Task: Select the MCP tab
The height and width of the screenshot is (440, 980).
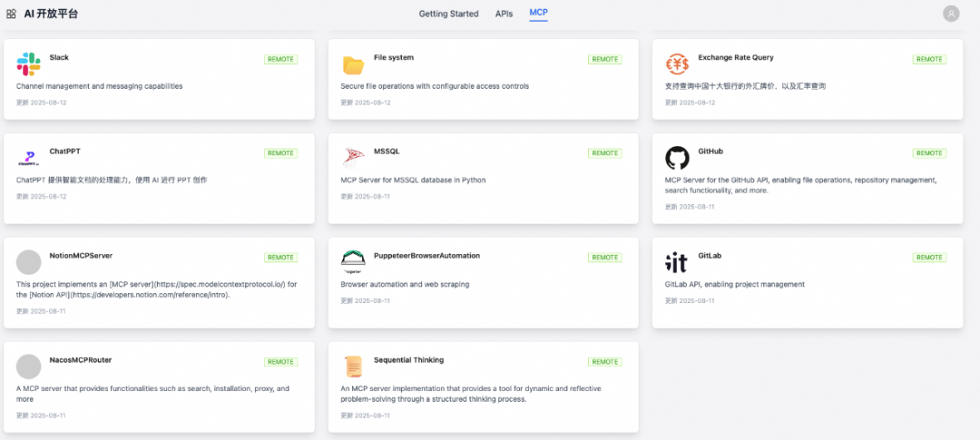Action: pyautogui.click(x=538, y=13)
